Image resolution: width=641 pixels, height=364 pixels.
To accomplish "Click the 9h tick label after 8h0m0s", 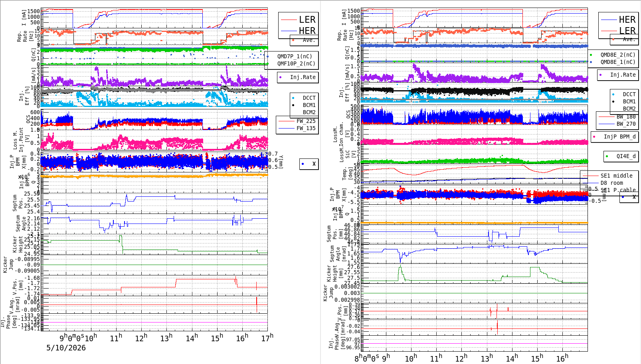I will coord(386,358).
